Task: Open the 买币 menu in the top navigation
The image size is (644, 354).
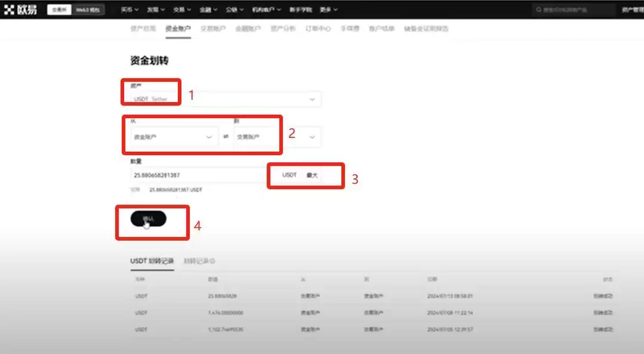Action: click(130, 10)
